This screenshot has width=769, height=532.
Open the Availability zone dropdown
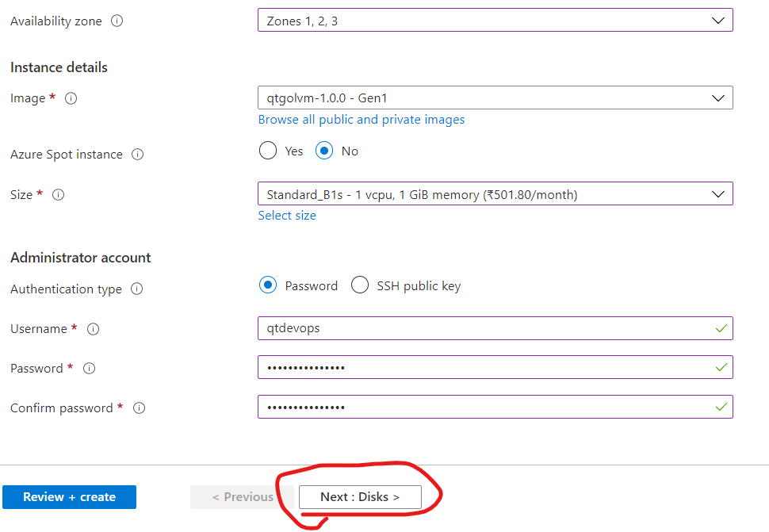pos(495,20)
